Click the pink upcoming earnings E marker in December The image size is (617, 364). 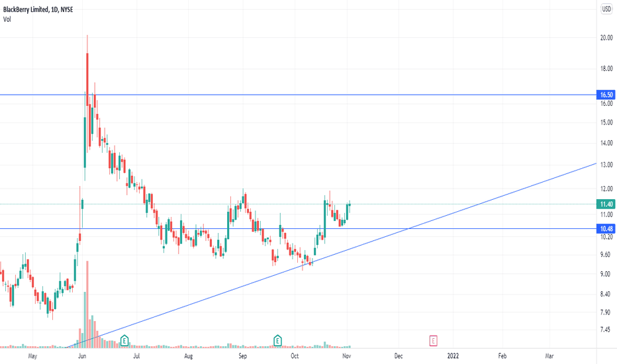pos(433,340)
